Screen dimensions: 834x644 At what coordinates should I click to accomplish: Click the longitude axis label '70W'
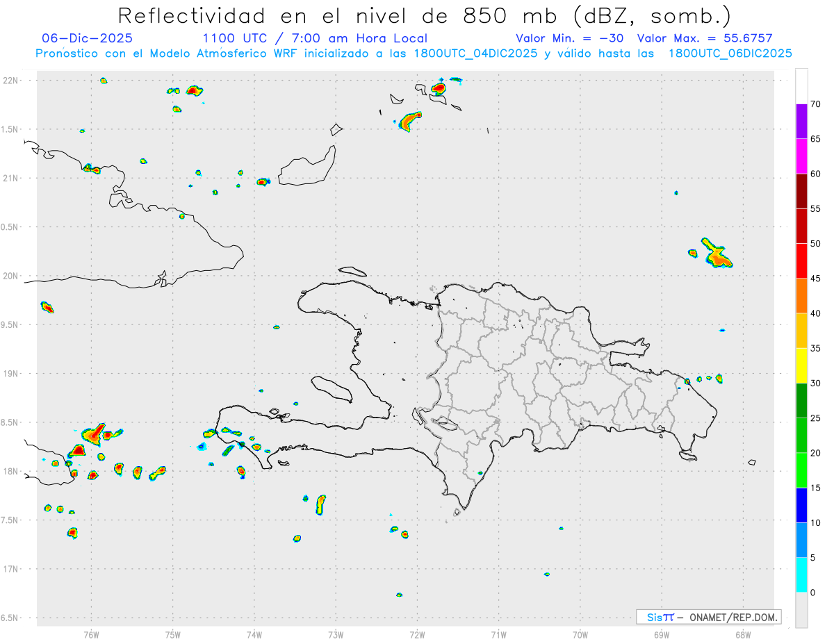(x=580, y=634)
